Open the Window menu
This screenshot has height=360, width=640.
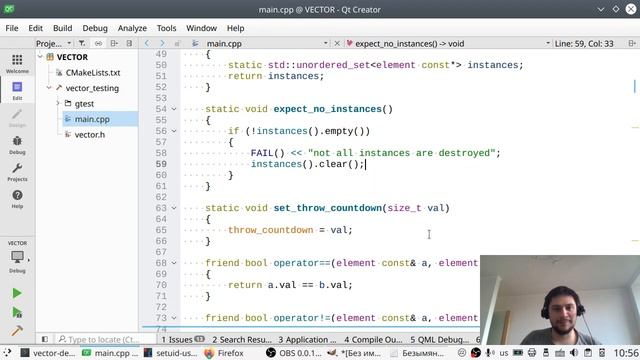click(201, 28)
